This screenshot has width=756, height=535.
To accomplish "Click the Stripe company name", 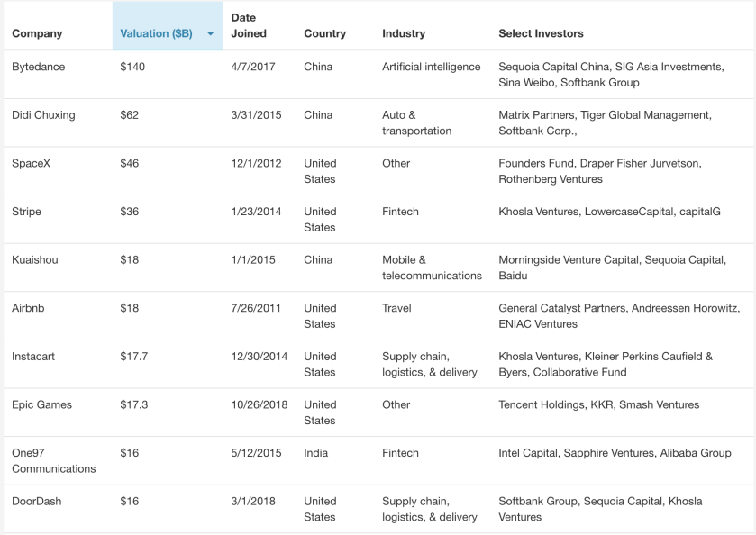I will click(x=27, y=212).
